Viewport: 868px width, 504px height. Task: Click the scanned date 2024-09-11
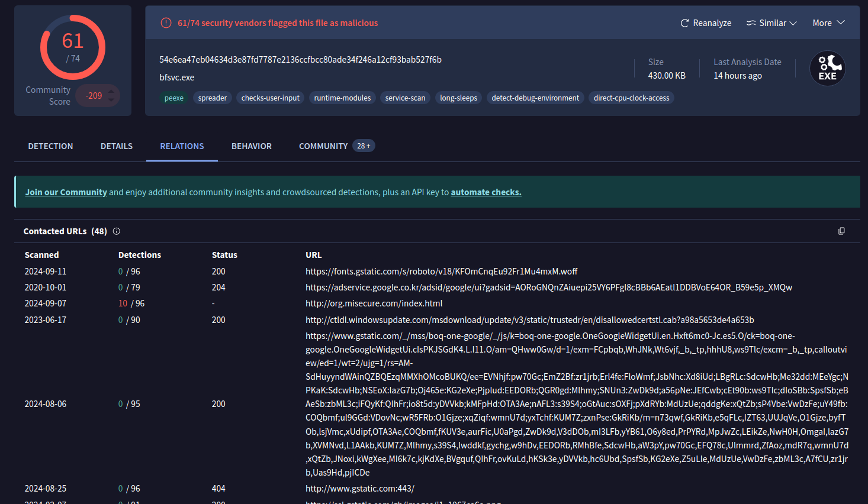click(46, 272)
